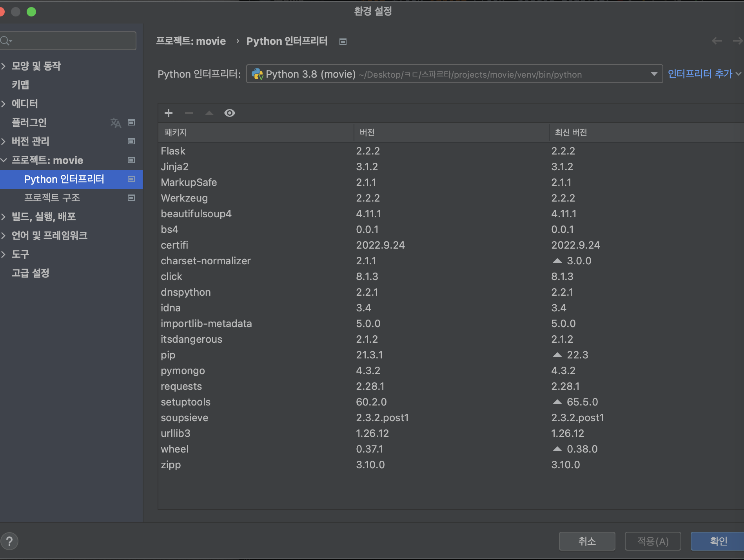Image resolution: width=744 pixels, height=560 pixels.
Task: Expand the 버전 관리 section
Action: point(4,141)
